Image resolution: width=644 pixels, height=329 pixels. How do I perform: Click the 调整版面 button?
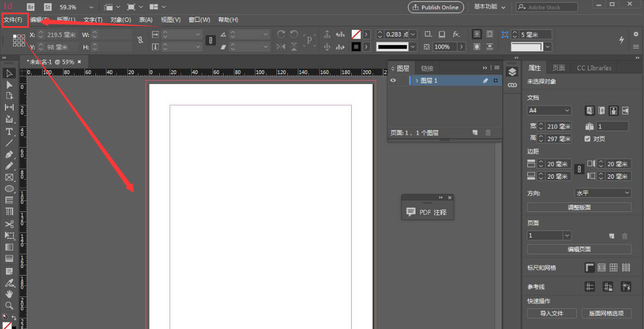point(579,207)
